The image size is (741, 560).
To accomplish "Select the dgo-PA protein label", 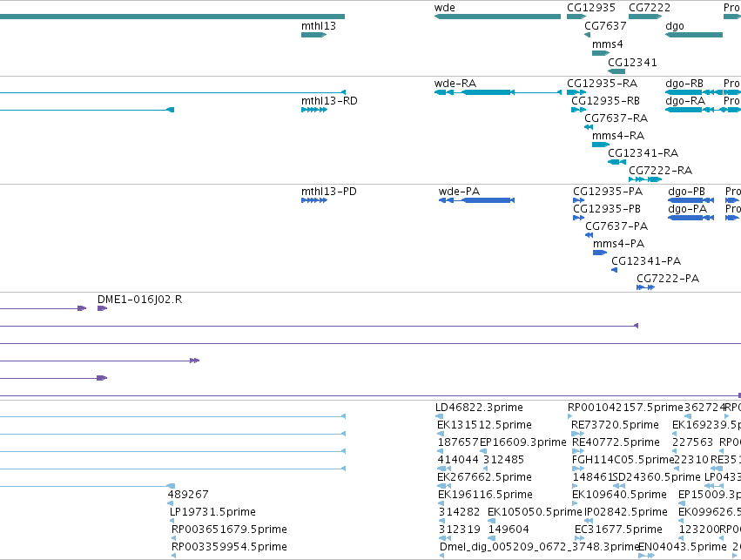I will coord(688,209).
